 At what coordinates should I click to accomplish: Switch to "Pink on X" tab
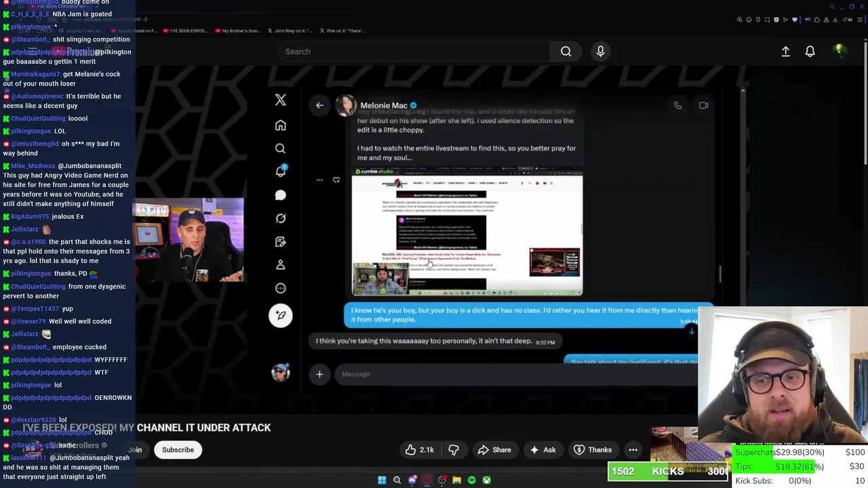[342, 30]
